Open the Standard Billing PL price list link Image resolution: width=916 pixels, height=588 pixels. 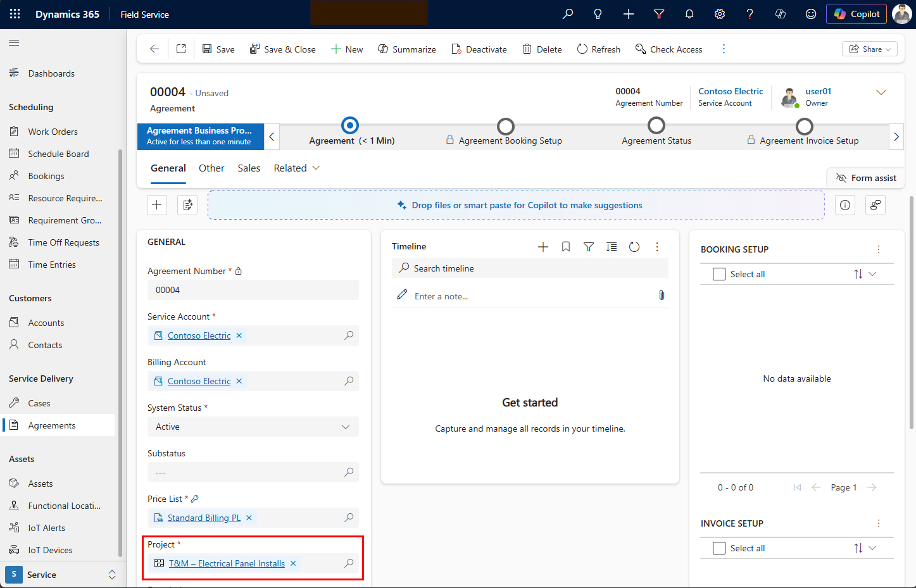click(x=203, y=517)
